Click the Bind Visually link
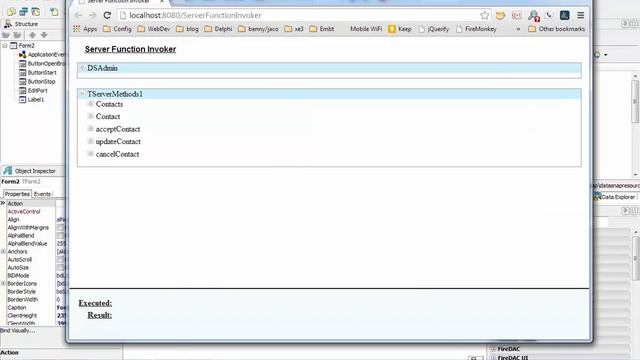The image size is (640, 360). tap(18, 331)
